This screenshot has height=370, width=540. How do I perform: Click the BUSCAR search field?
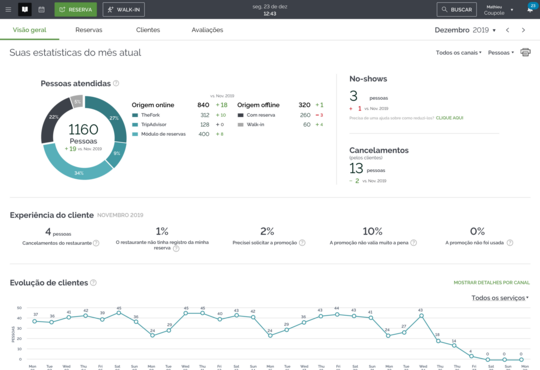(457, 10)
